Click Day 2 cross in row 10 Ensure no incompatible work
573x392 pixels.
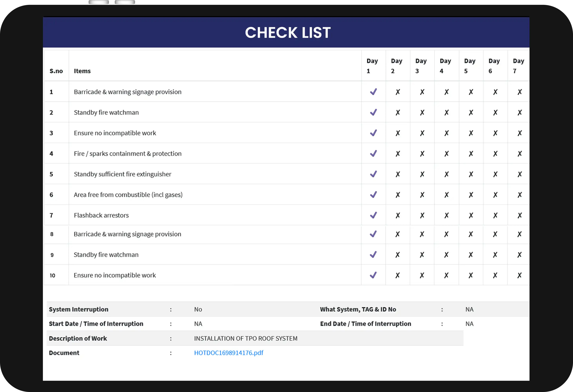pos(397,275)
